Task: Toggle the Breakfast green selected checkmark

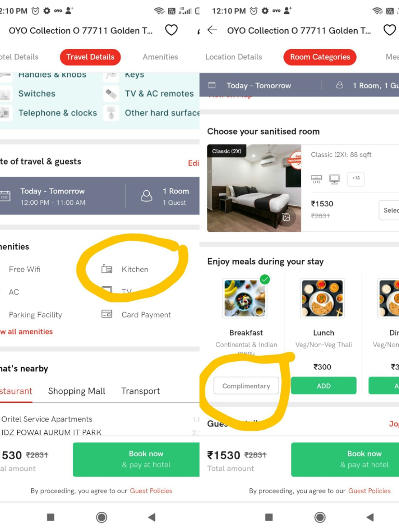Action: (265, 279)
